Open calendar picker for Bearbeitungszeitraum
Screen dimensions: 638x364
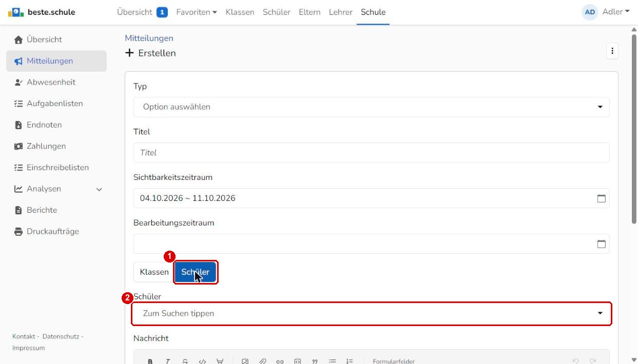point(601,244)
